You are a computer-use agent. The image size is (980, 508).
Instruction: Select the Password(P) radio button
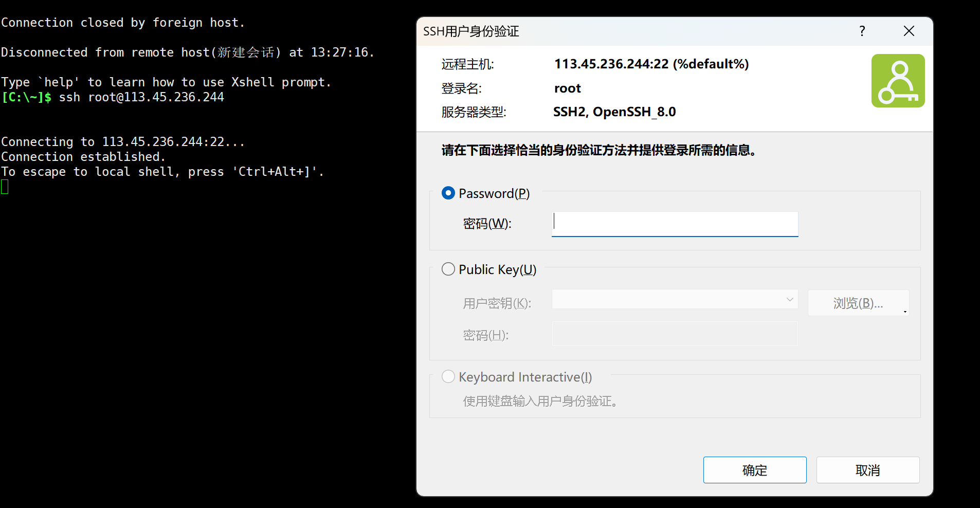[448, 193]
